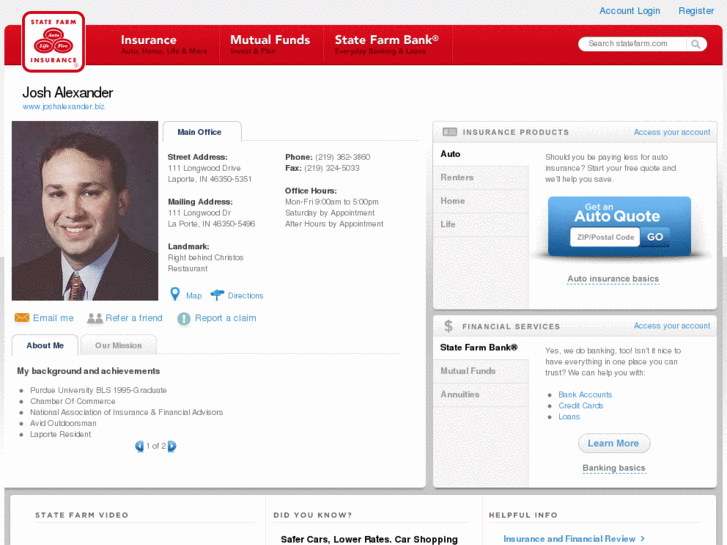This screenshot has width=727, height=545.
Task: Click Access your account in Insurance Products
Action: click(x=672, y=132)
